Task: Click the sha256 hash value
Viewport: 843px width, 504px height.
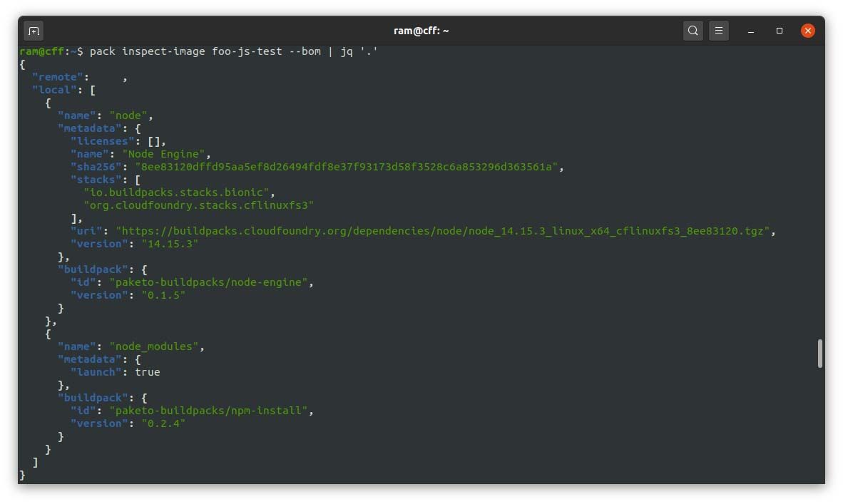Action: point(347,167)
